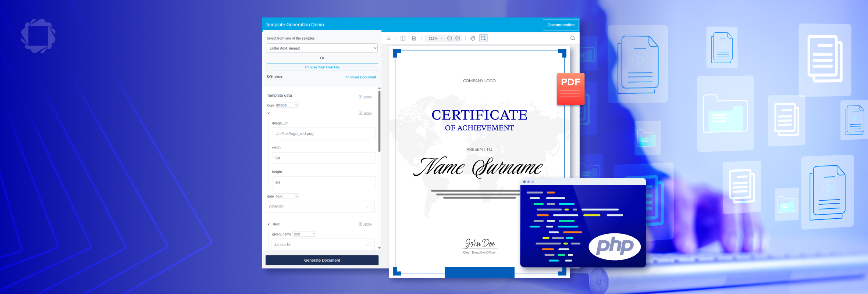
Task: Click the CERTIFICATE heading in the preview
Action: (x=479, y=115)
